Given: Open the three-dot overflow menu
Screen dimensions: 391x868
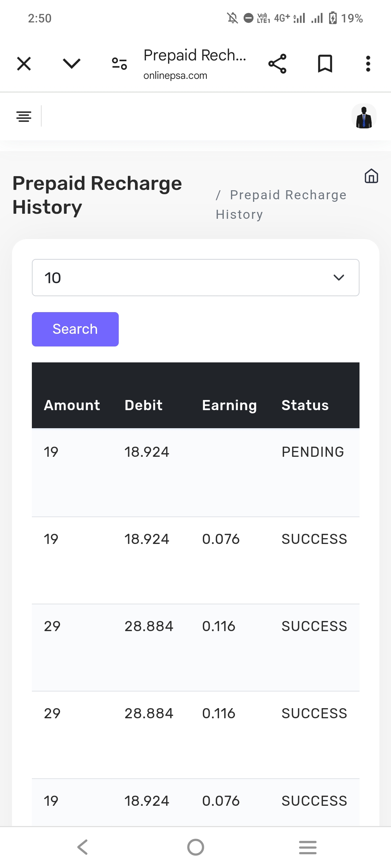Looking at the screenshot, I should pyautogui.click(x=368, y=64).
